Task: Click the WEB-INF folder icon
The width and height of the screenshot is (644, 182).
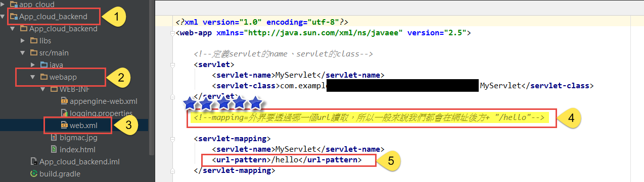Action: coord(55,89)
